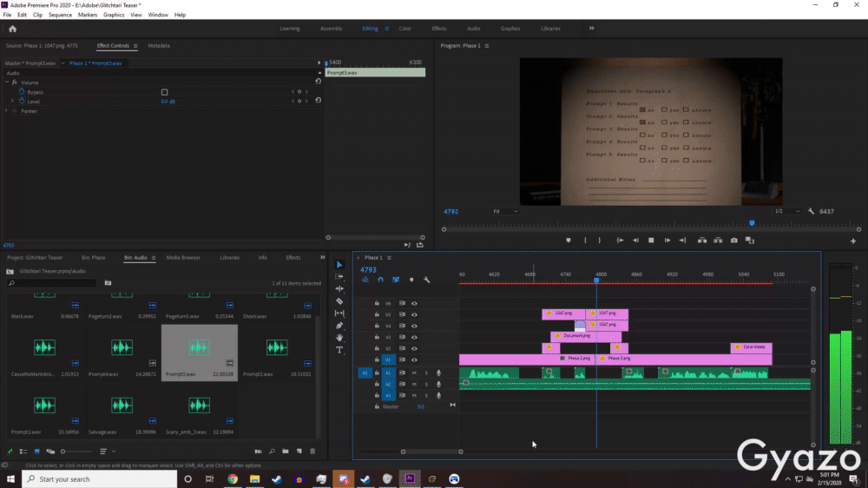
Task: Mute audio track A1
Action: coord(414,373)
